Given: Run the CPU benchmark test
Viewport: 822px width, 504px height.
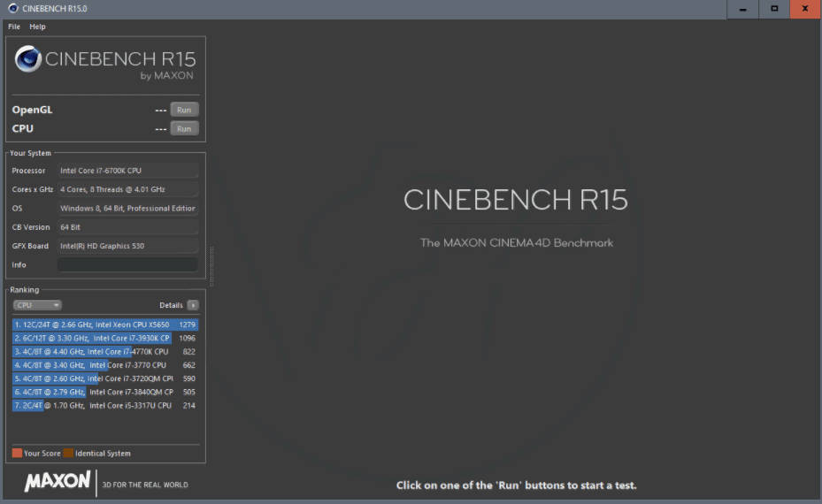Looking at the screenshot, I should (184, 128).
